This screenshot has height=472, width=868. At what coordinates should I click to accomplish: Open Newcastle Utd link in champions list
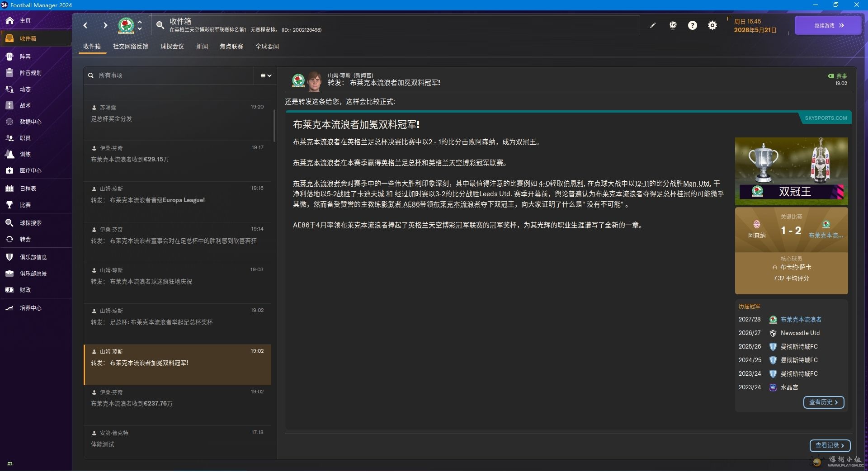pyautogui.click(x=800, y=333)
